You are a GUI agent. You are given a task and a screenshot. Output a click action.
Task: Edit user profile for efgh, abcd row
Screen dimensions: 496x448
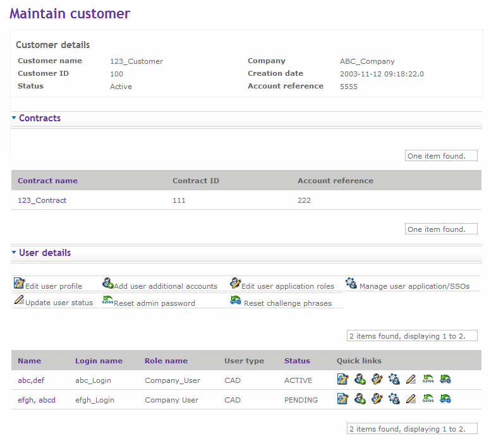342,399
